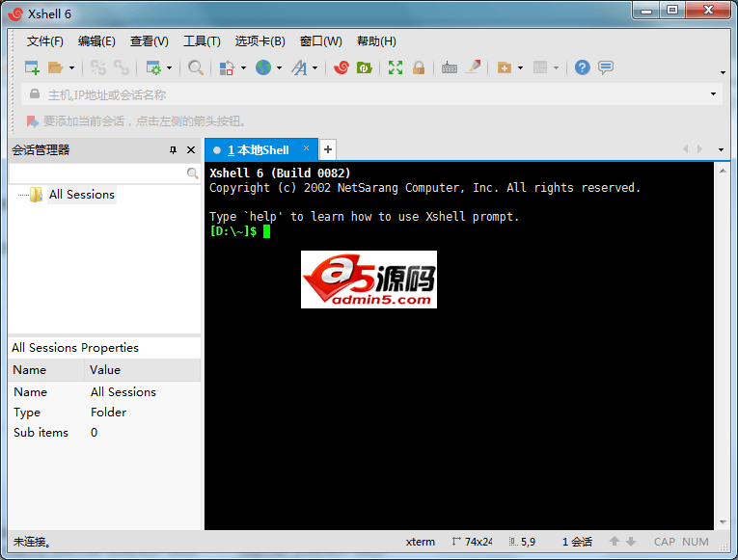Select the 本地Shell tab
738x560 pixels.
click(262, 150)
